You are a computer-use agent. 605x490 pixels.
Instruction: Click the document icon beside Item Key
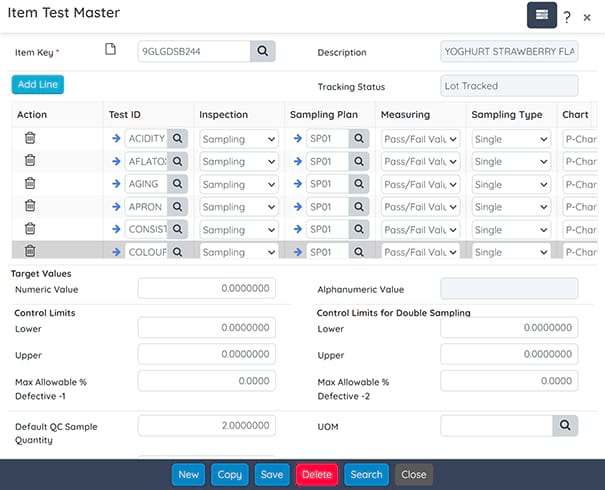click(x=111, y=50)
